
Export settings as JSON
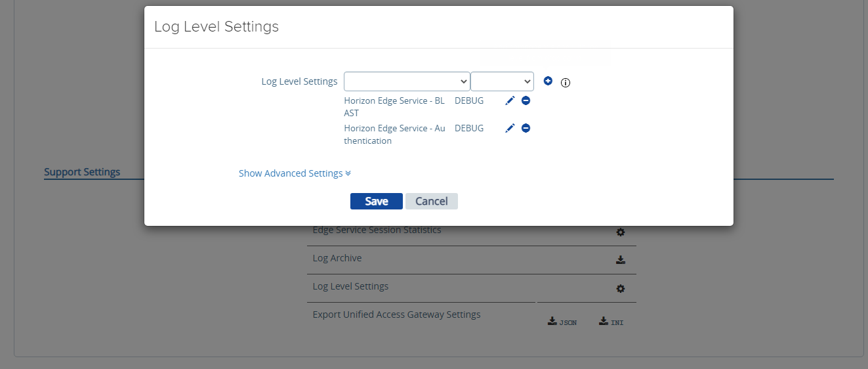click(x=562, y=322)
